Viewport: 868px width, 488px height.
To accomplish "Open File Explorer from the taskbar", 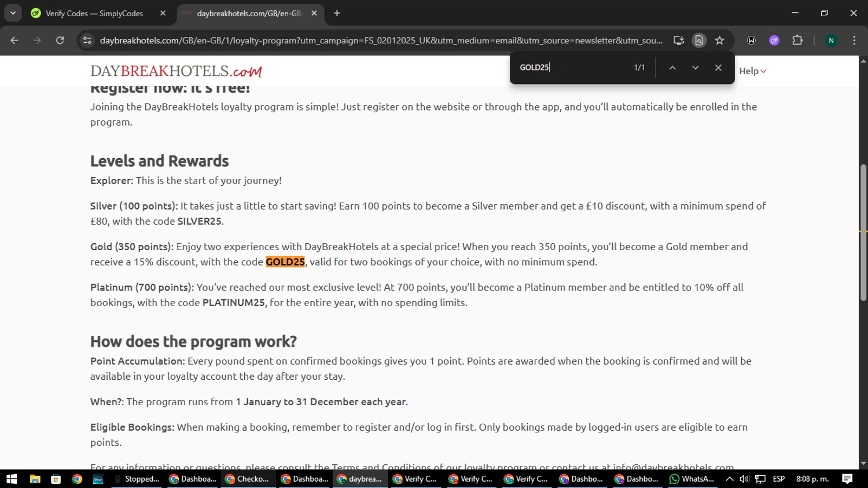I will (35, 479).
